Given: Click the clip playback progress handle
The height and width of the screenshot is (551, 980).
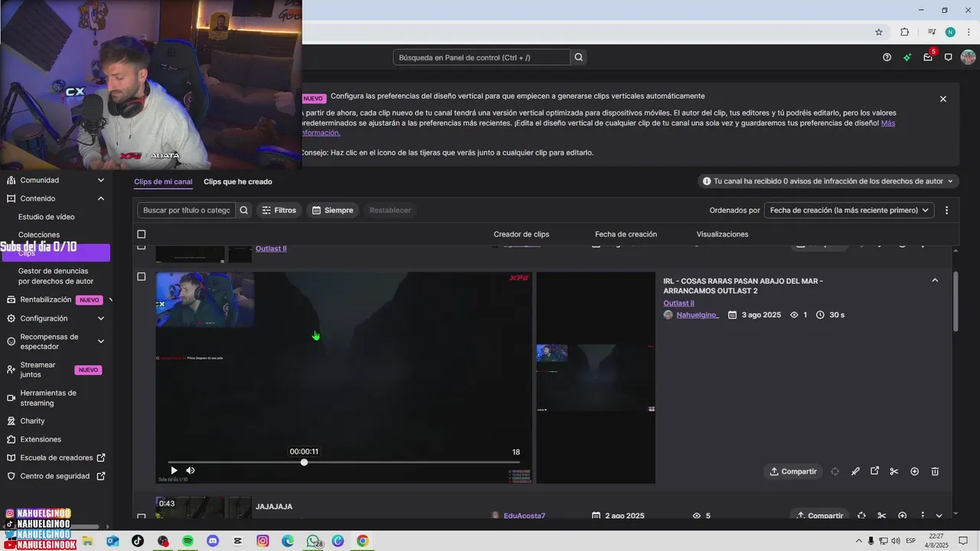Looking at the screenshot, I should [x=304, y=462].
